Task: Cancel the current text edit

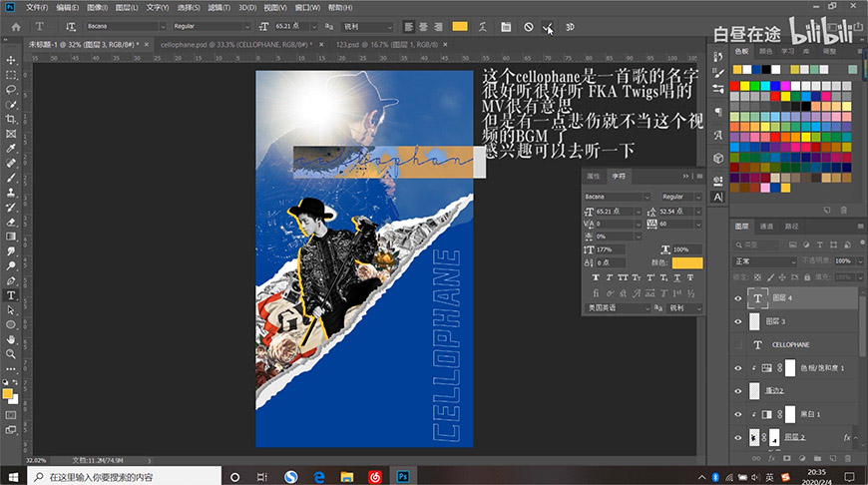Action: (529, 27)
